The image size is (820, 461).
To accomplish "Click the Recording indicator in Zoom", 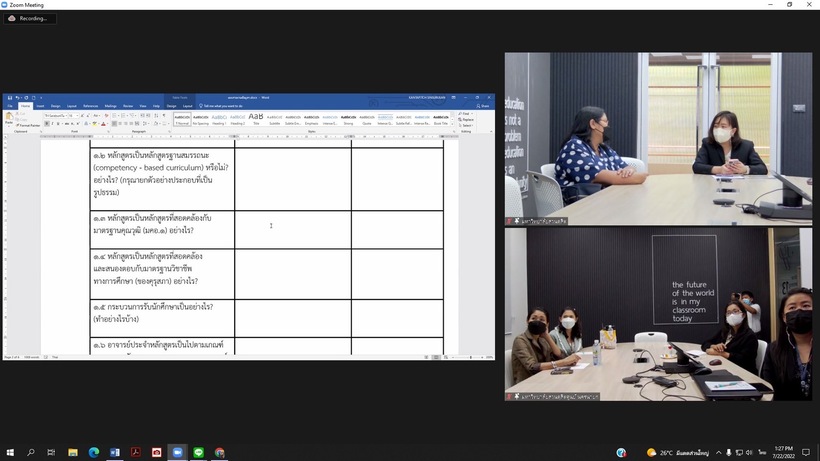I will tap(30, 18).
